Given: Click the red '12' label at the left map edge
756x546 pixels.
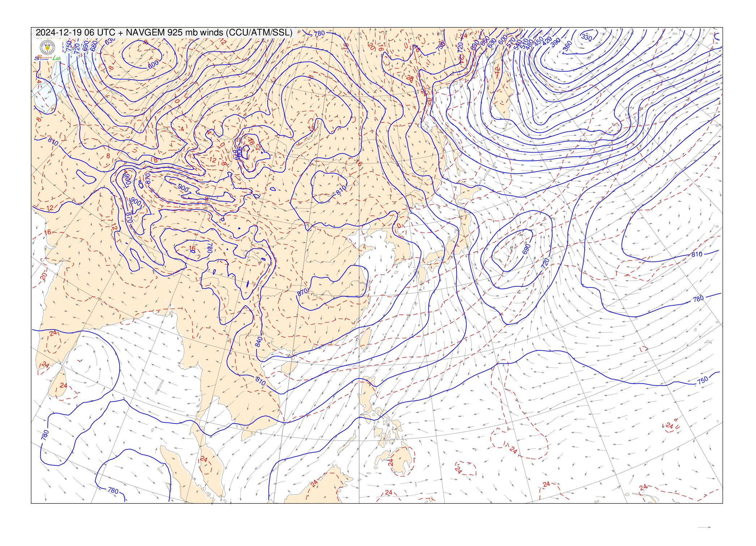Looking at the screenshot, I should pos(50,208).
